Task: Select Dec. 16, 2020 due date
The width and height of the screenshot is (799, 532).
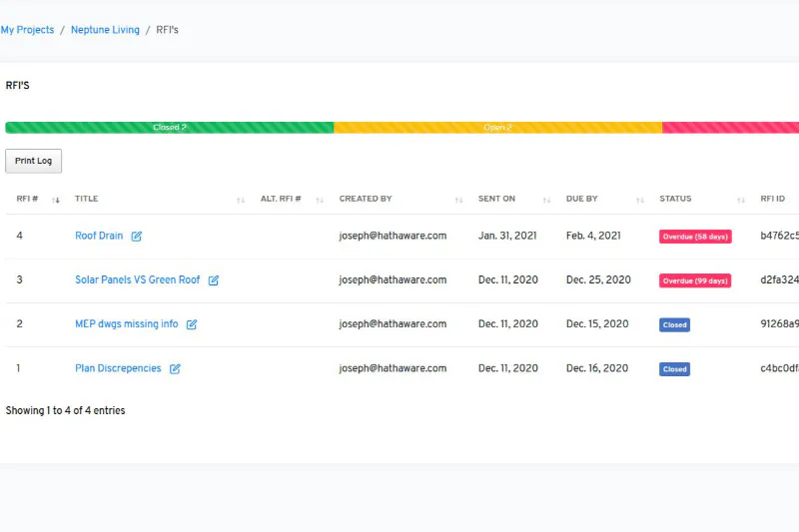Action: [597, 368]
